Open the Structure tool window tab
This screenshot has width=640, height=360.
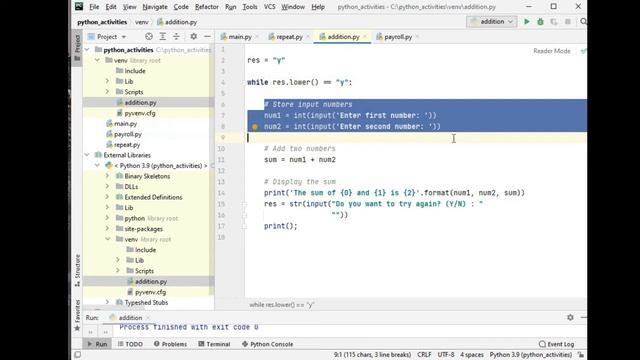(x=77, y=270)
